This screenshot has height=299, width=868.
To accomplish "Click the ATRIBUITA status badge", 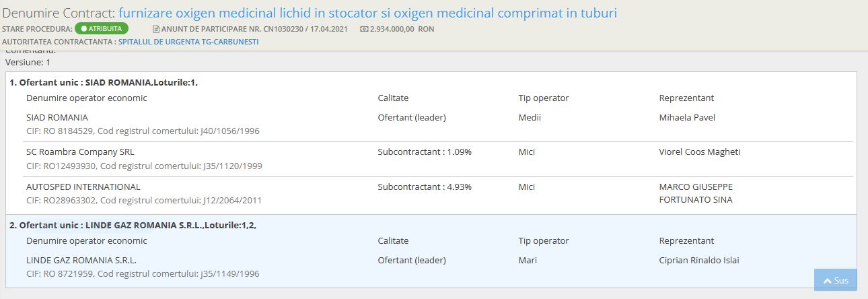I will [x=101, y=29].
